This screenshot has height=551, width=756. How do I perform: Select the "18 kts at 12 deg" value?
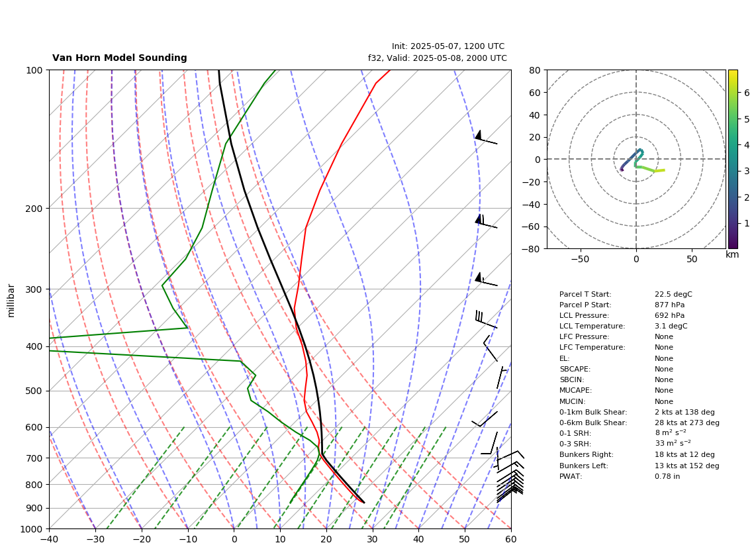pos(685,454)
